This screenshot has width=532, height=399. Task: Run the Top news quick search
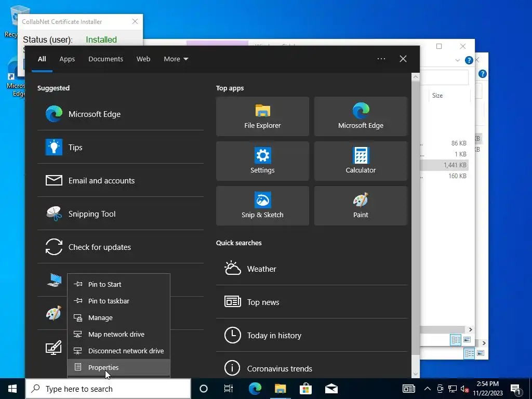pyautogui.click(x=312, y=302)
